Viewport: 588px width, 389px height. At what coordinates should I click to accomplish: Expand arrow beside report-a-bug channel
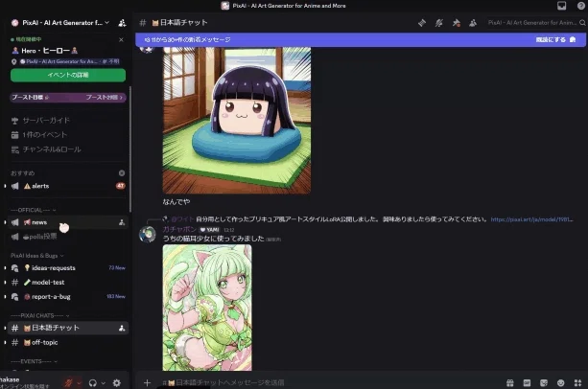click(5, 296)
